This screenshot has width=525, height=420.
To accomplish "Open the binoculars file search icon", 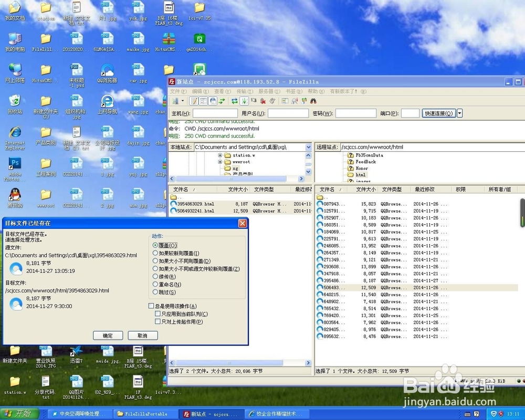I will point(313,101).
